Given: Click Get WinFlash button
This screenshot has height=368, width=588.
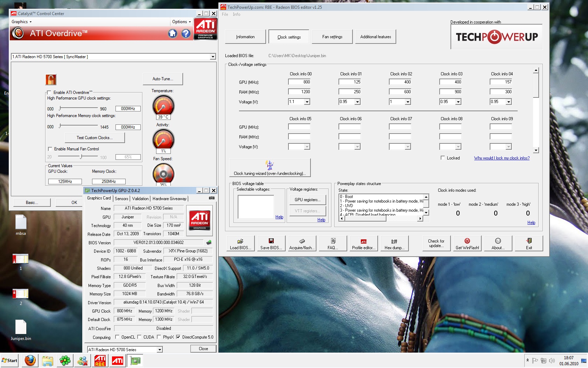Looking at the screenshot, I should [x=467, y=243].
